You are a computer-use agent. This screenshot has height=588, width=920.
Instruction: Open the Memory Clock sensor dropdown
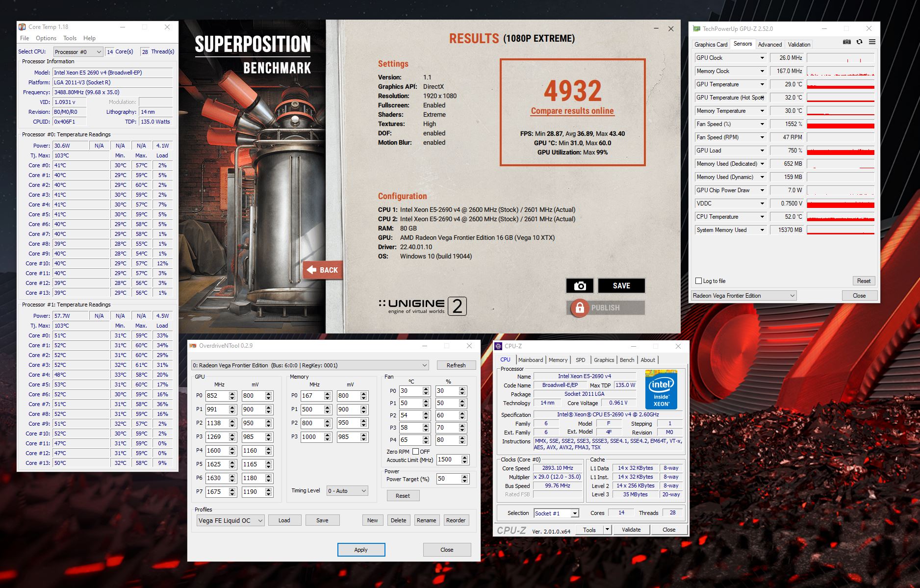pyautogui.click(x=762, y=71)
